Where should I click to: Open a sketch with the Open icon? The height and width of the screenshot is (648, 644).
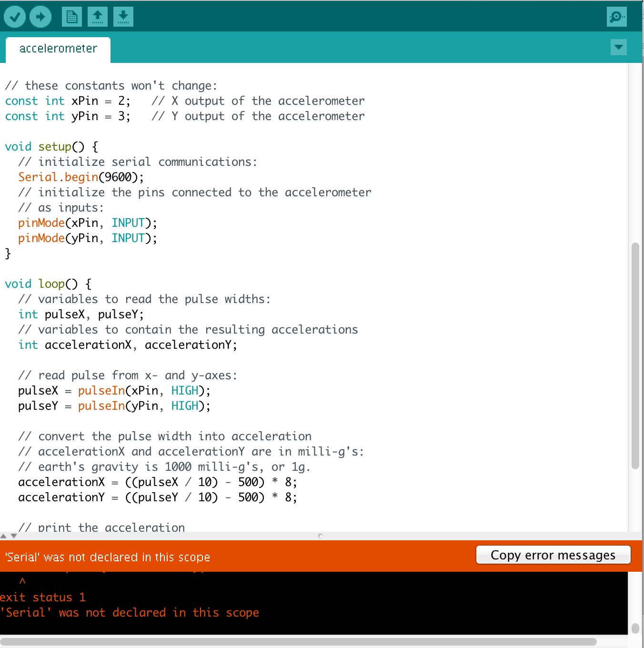click(x=98, y=17)
